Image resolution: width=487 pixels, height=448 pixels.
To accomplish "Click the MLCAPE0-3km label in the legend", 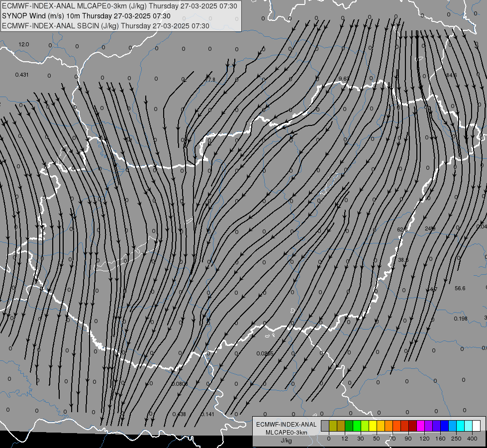I will click(286, 433).
